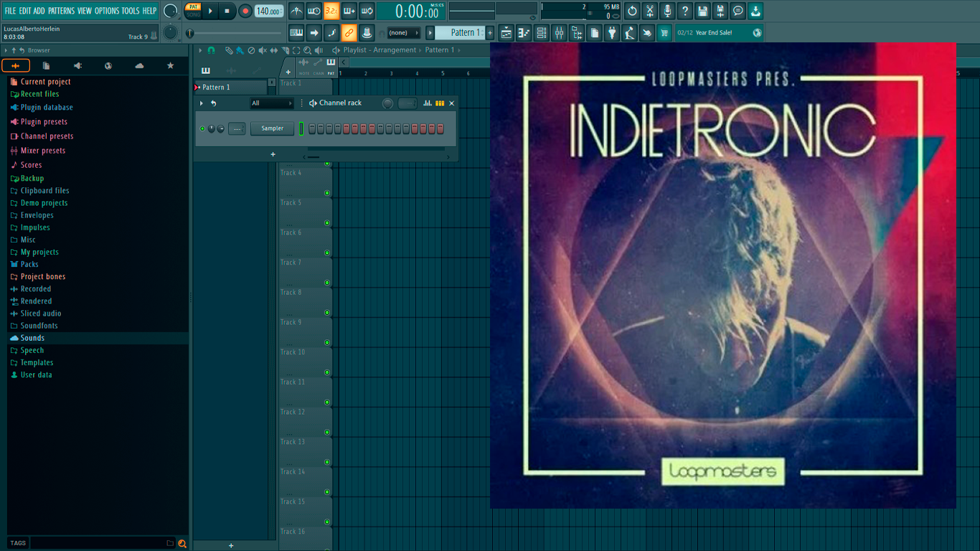Click the undo history circular arrow icon
Screen dimensions: 980x551
[632, 11]
